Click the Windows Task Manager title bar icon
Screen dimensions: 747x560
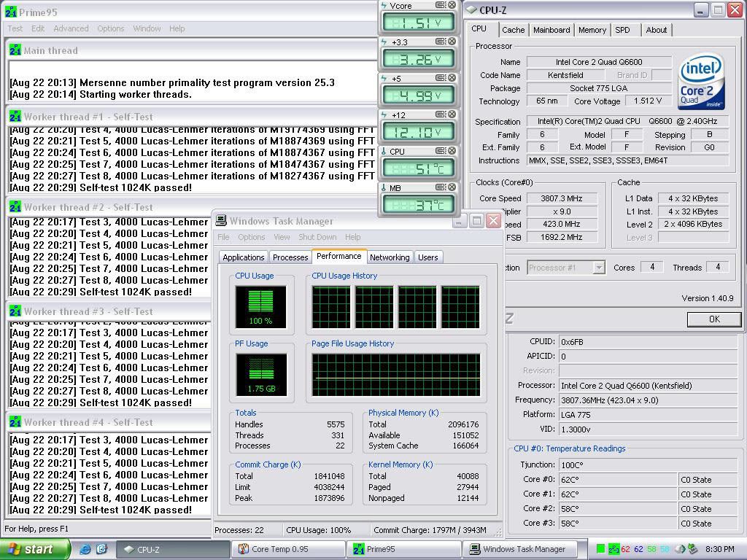point(221,220)
